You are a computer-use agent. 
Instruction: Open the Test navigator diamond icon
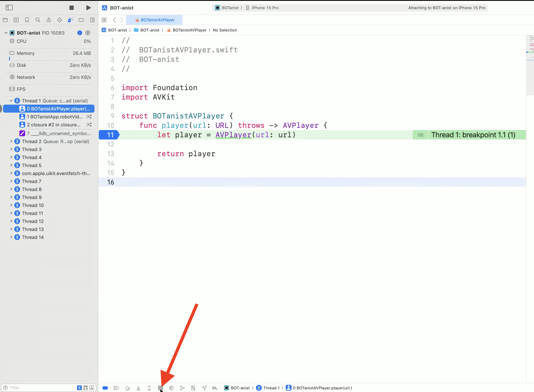click(59, 20)
